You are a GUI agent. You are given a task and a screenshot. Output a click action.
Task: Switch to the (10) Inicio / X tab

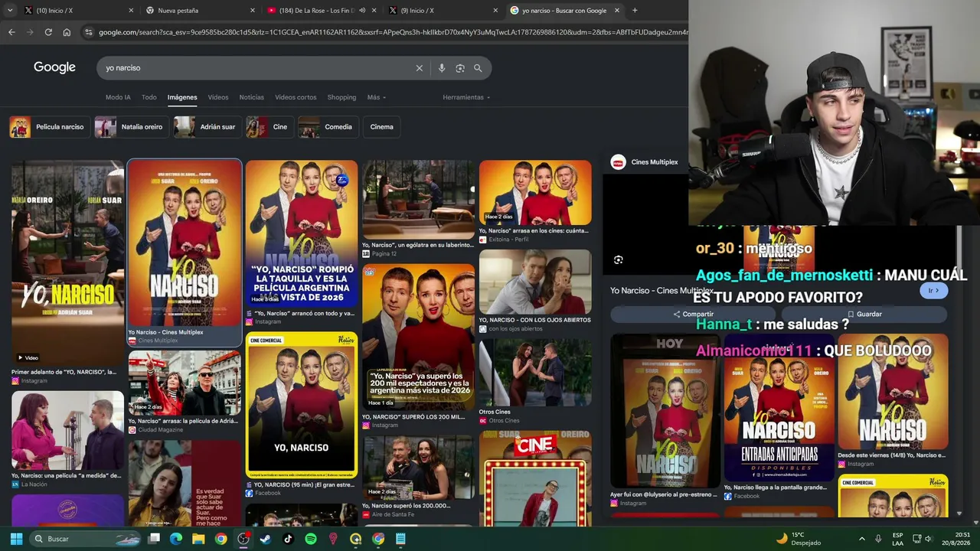coord(77,11)
